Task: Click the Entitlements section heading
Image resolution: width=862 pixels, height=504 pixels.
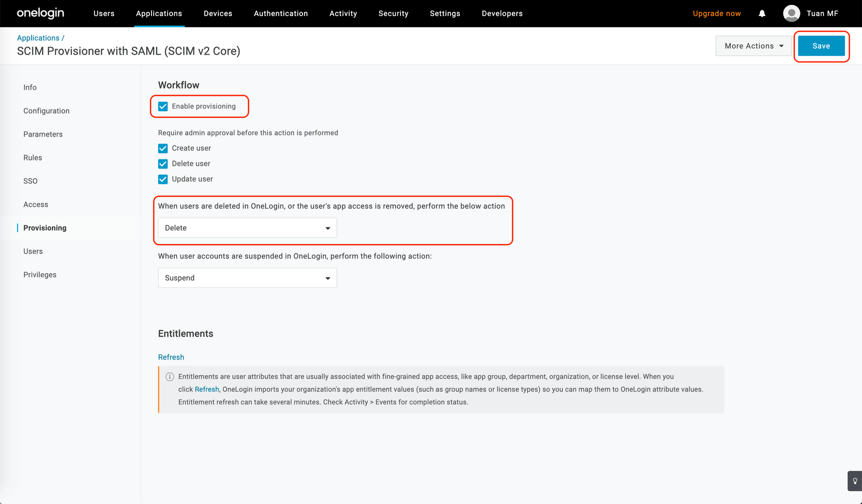Action: [x=186, y=334]
